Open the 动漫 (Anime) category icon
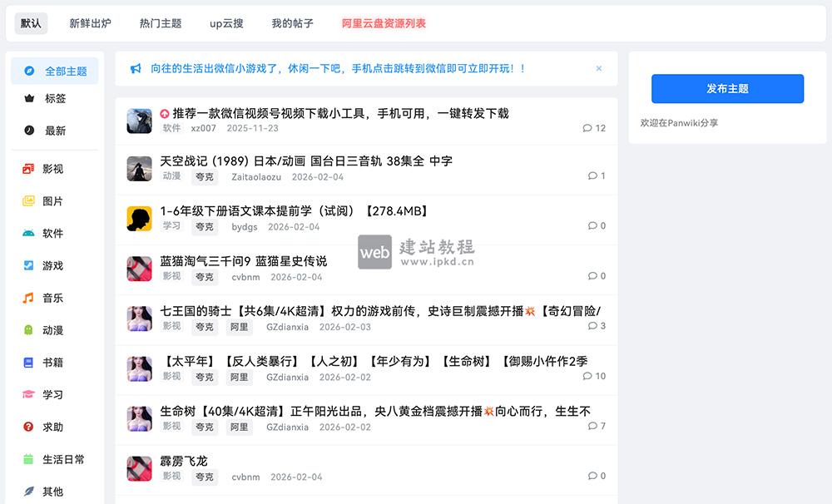Screen dimensions: 832x504 [28, 330]
